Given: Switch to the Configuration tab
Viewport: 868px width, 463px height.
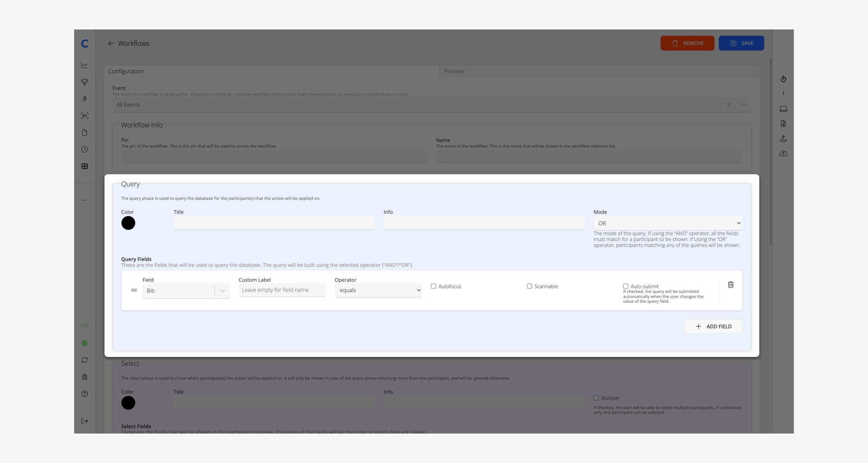Looking at the screenshot, I should tap(272, 71).
